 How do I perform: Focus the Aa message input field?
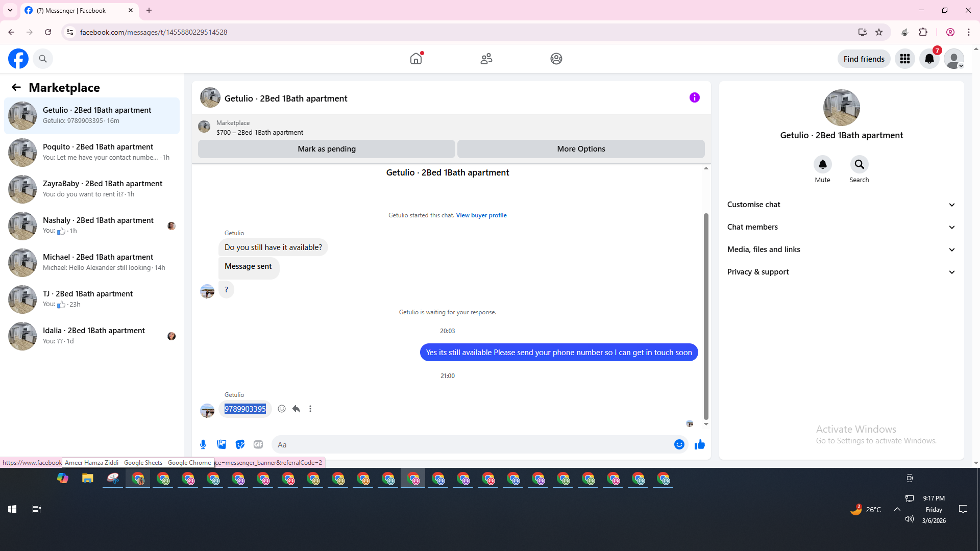click(x=472, y=444)
